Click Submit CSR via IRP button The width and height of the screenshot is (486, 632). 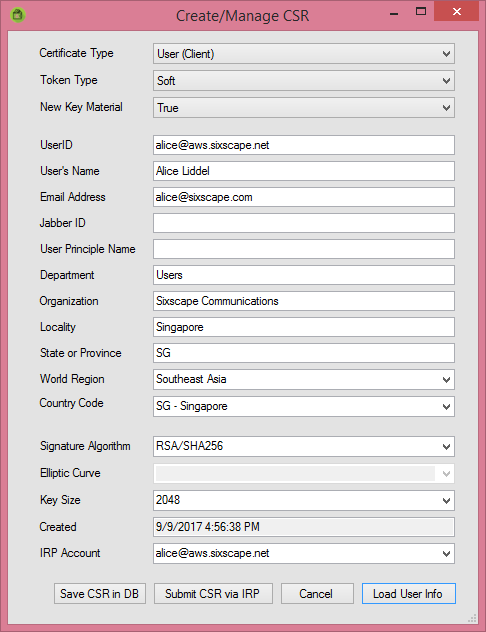coord(213,594)
